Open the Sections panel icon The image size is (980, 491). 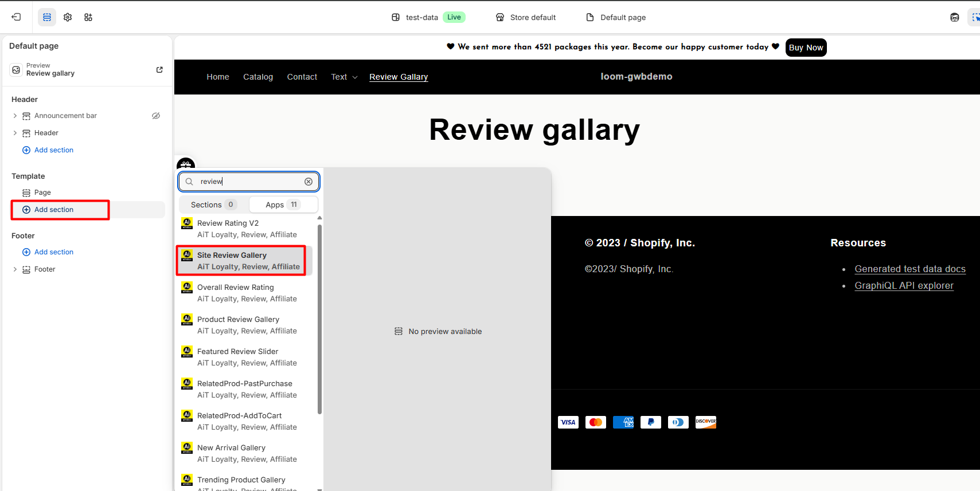coord(47,17)
